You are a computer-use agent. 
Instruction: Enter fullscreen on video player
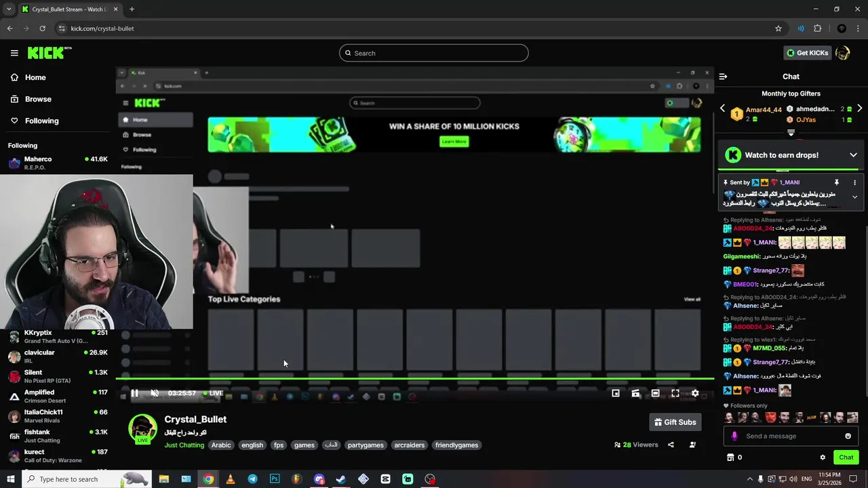coord(675,393)
